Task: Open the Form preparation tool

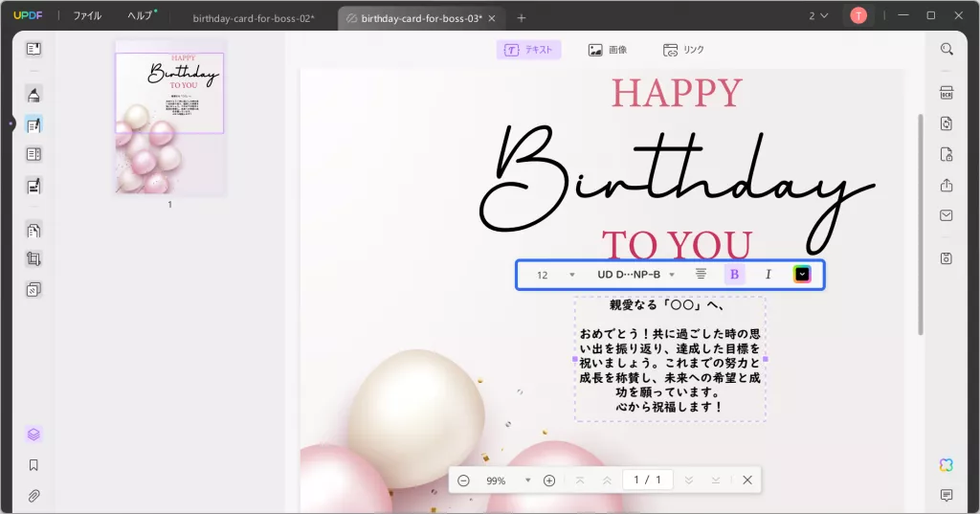Action: click(33, 154)
